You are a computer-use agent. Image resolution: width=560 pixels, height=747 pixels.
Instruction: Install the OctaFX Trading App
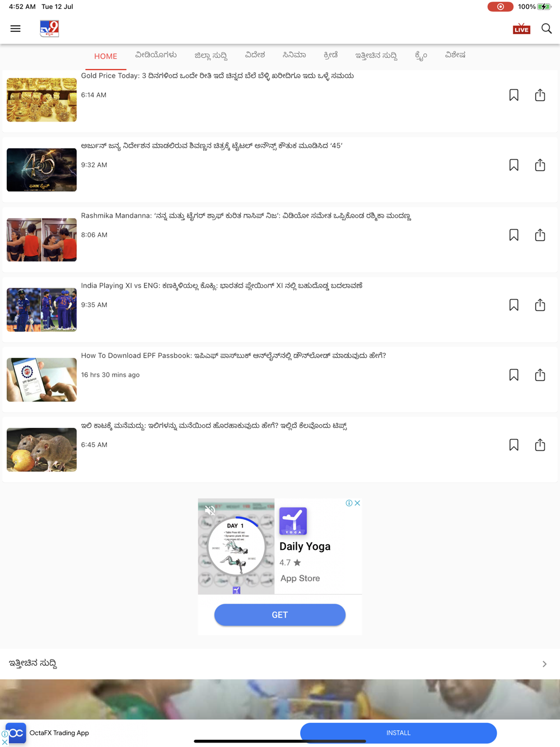coord(398,733)
